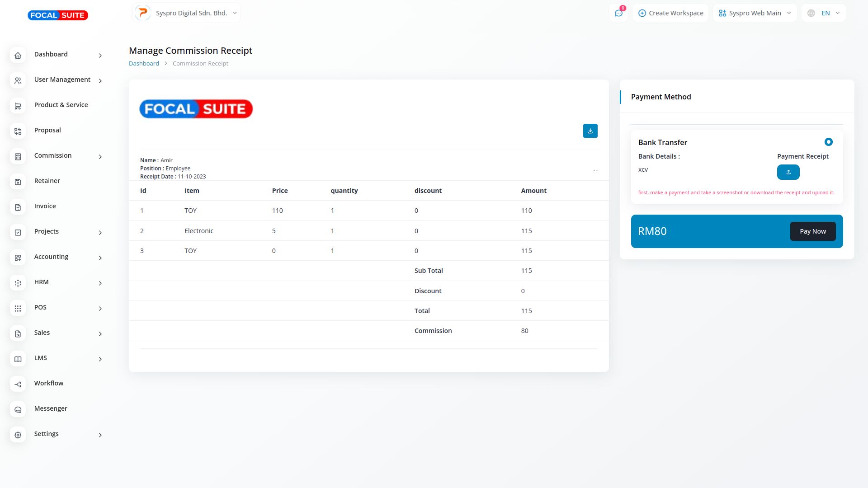Expand the Commission menu chevron
Screen dimensions: 868x488
(x=100, y=156)
